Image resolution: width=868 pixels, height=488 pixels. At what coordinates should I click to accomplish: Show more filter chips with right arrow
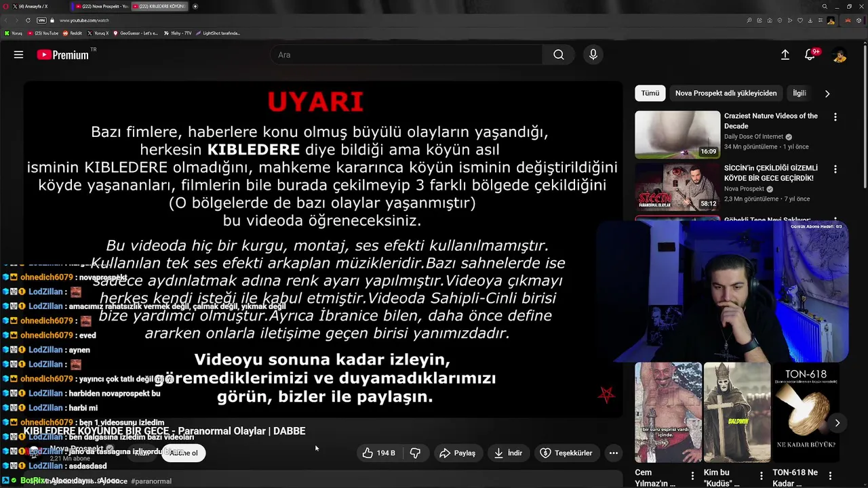click(x=827, y=94)
